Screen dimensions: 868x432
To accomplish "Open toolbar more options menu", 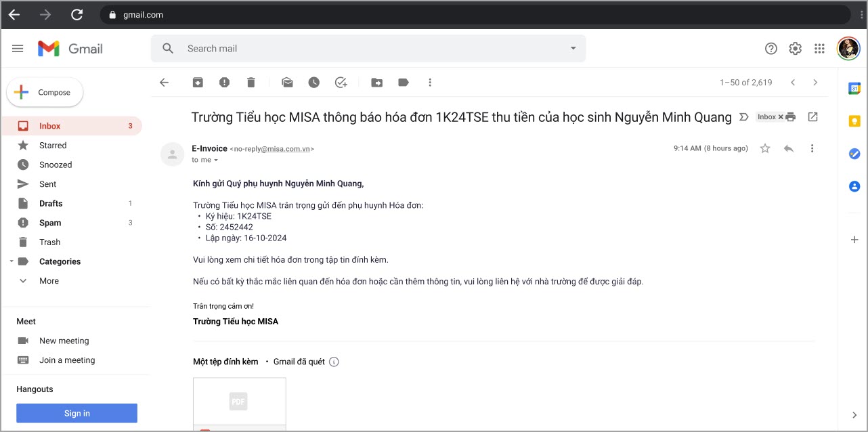I will pos(430,83).
